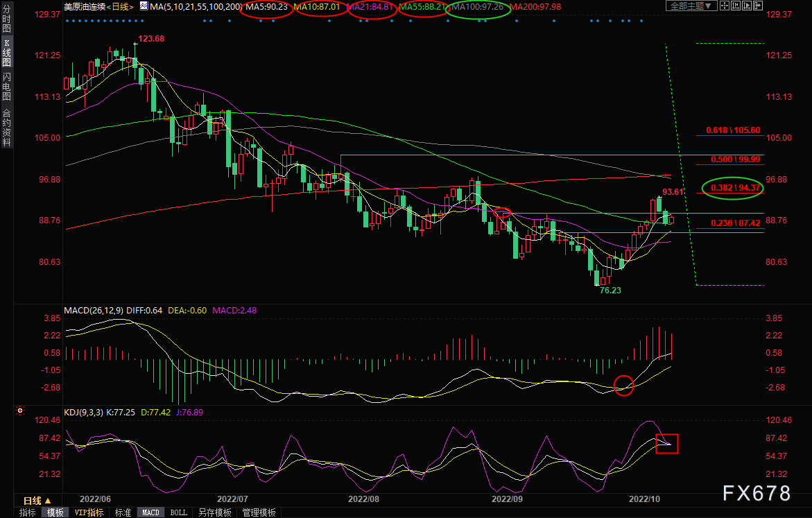Select the K线图 sidebar tab
This screenshot has width=812, height=518.
7,52
